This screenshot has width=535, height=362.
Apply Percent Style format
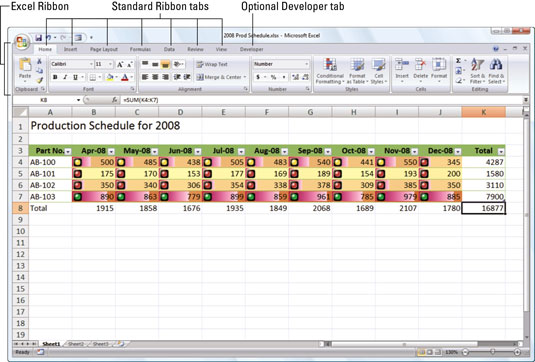coord(273,77)
